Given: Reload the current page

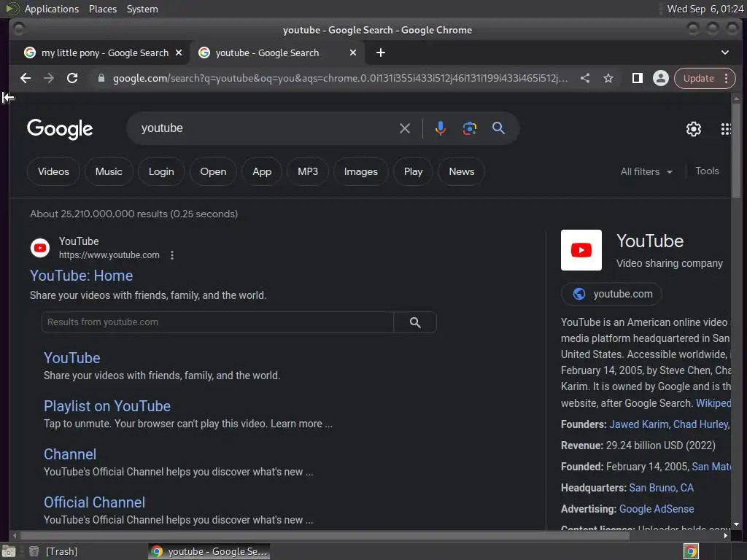Looking at the screenshot, I should pyautogui.click(x=72, y=79).
